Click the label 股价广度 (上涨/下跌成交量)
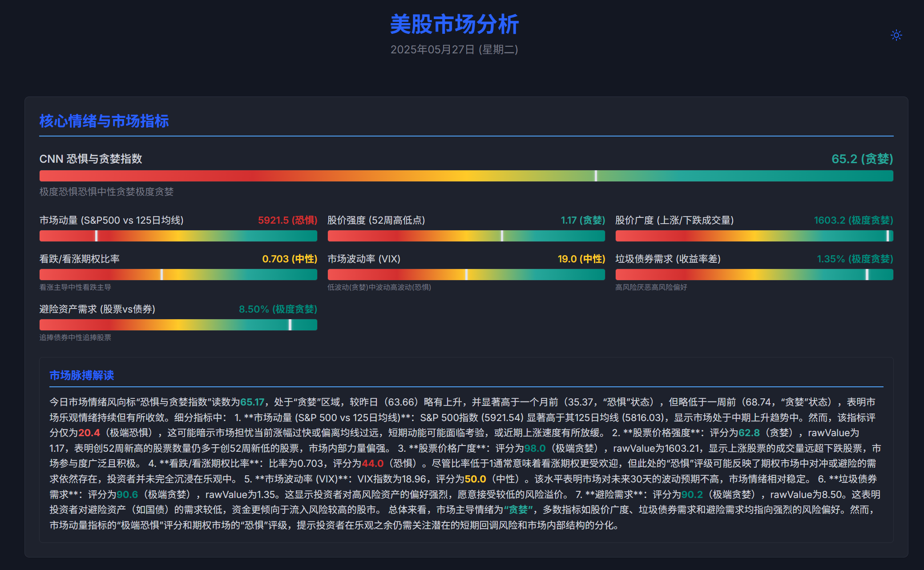The height and width of the screenshot is (570, 924). point(675,220)
